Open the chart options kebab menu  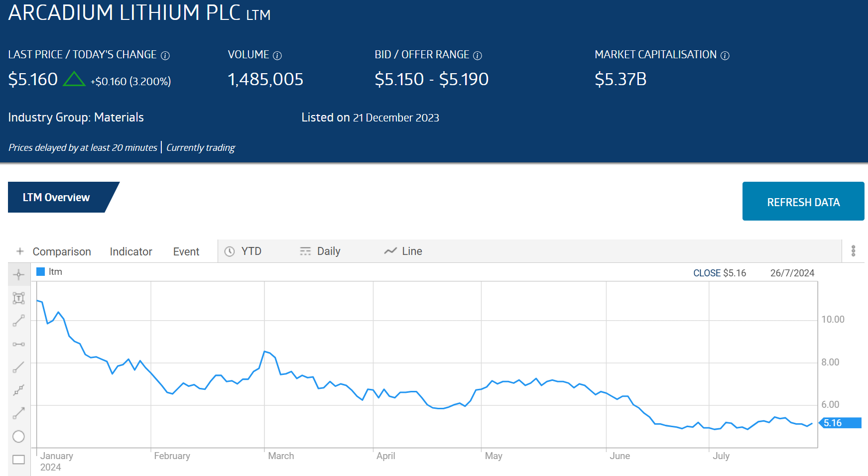pyautogui.click(x=853, y=251)
